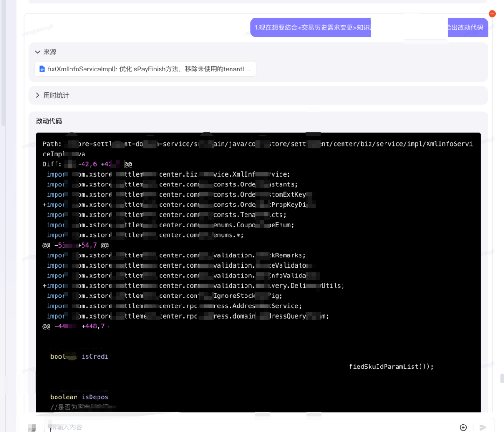Screen dimensions: 504x432
Task: Open the fix(XmlInfoServiceImpl) source reference
Action: (x=145, y=69)
